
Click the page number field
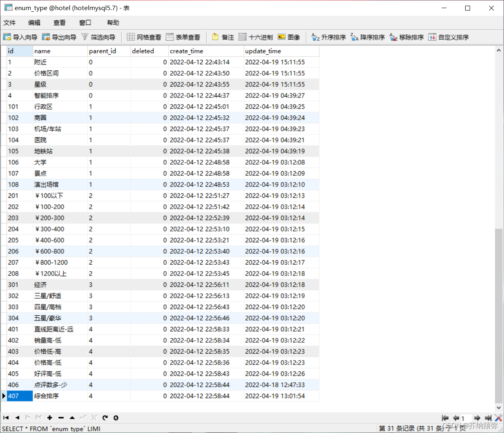(466, 418)
